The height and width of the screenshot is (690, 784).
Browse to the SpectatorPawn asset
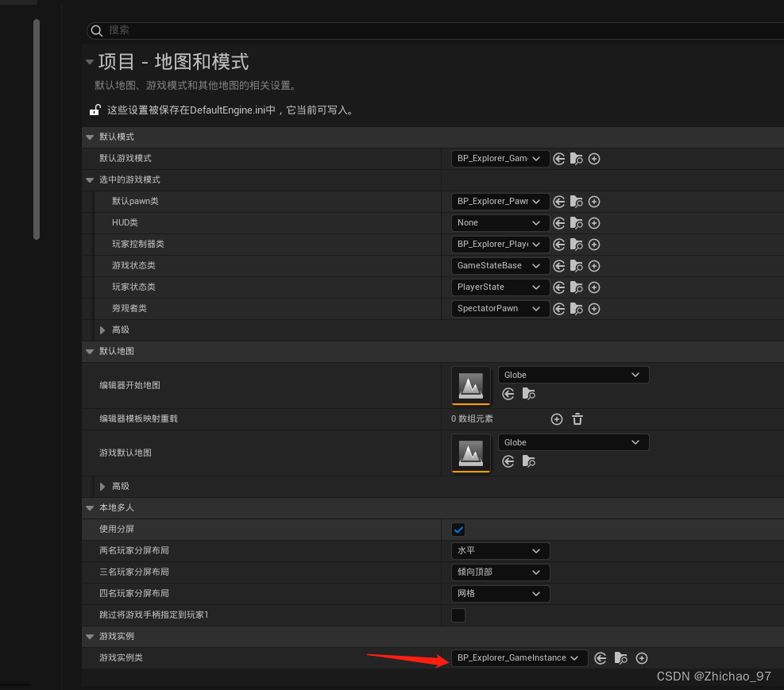pos(576,309)
